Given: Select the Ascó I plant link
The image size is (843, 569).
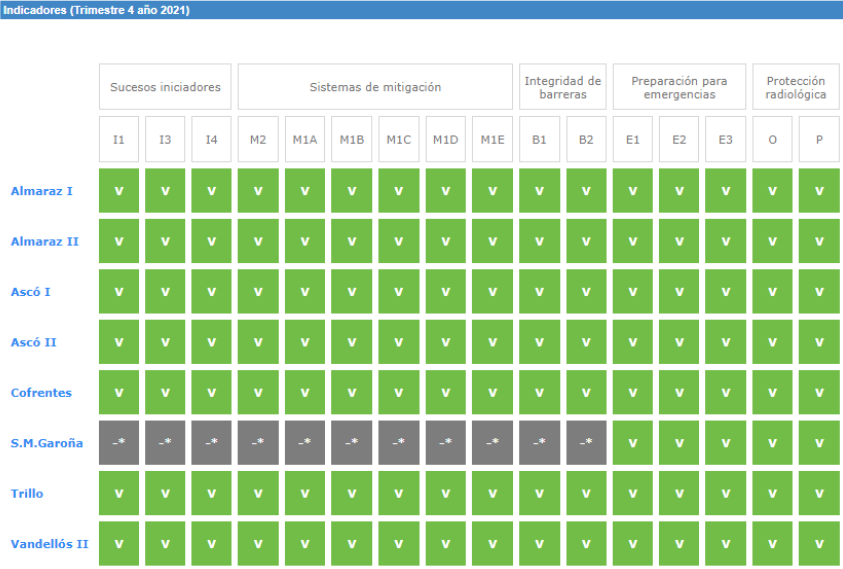Looking at the screenshot, I should 33,291.
